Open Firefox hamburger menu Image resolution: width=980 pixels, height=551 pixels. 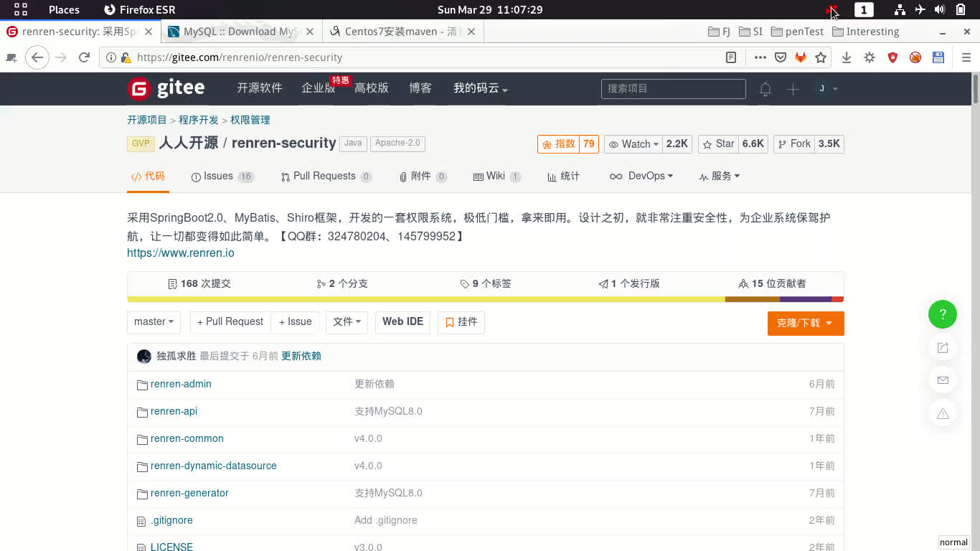[x=966, y=57]
